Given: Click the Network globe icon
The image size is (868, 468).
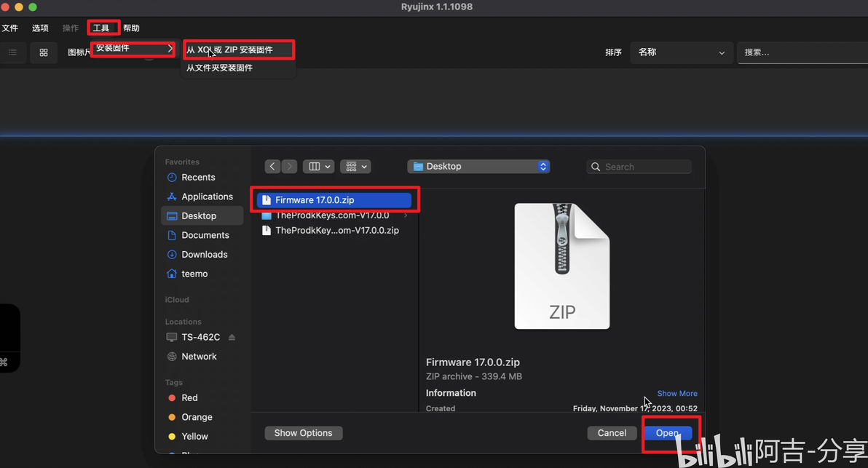Looking at the screenshot, I should coord(172,357).
